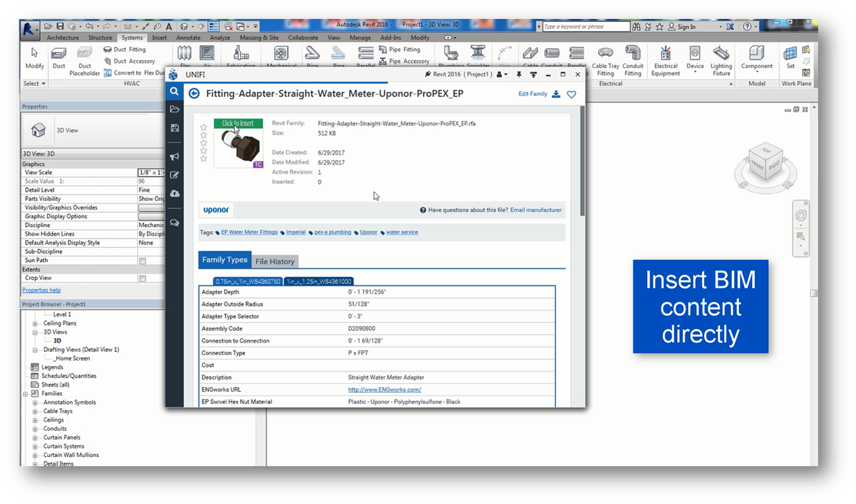
Task: Click the UNIFI edit note sidebar icon
Action: (x=174, y=175)
